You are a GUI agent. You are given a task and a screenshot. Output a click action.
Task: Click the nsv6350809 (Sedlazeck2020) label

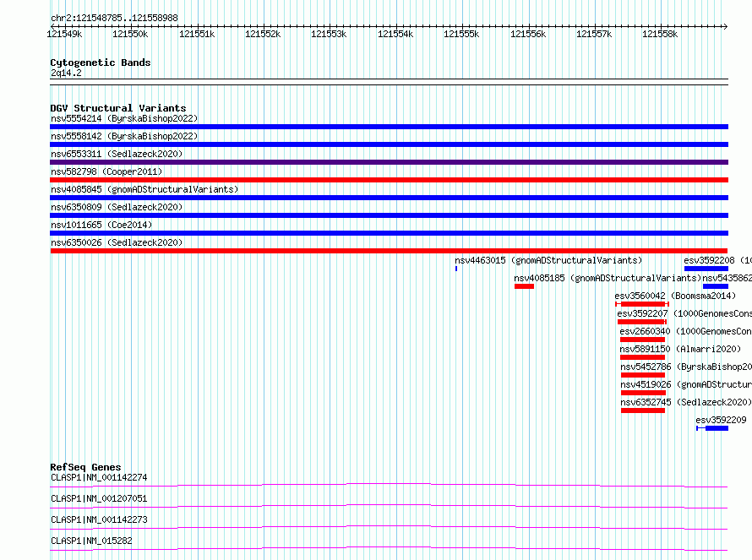click(117, 207)
